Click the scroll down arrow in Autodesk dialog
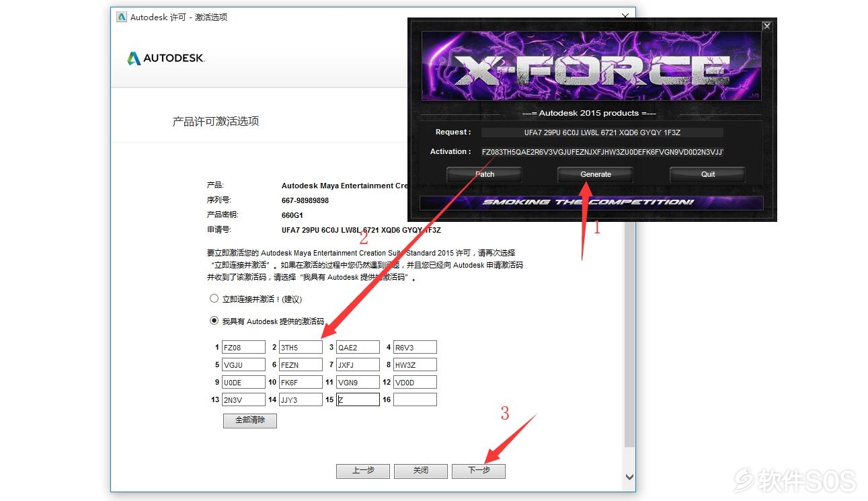868x501 pixels. point(629,477)
